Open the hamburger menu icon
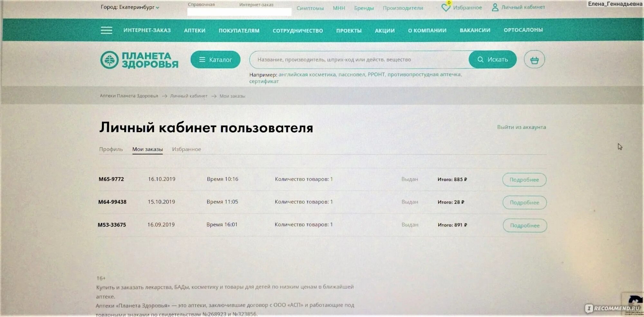The width and height of the screenshot is (644, 317). [107, 30]
